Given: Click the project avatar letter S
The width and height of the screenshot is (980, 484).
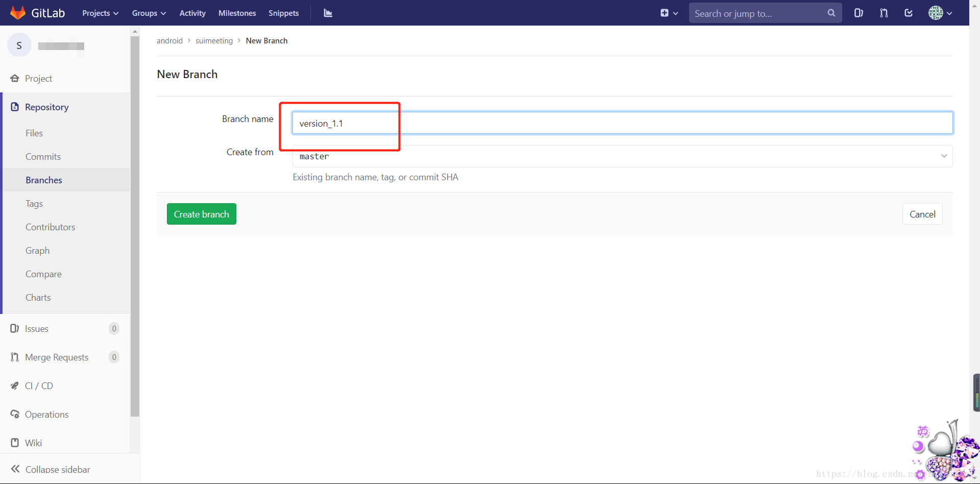Looking at the screenshot, I should 19,45.
